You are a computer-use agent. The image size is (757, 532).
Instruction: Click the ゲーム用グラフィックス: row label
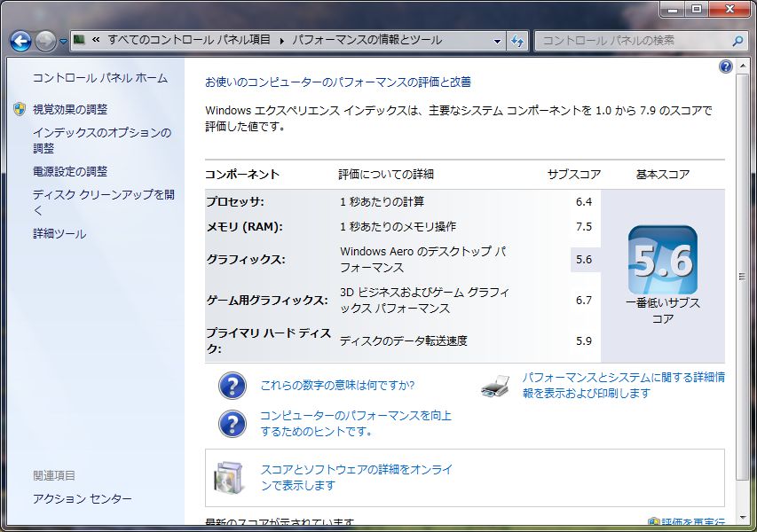[x=267, y=300]
